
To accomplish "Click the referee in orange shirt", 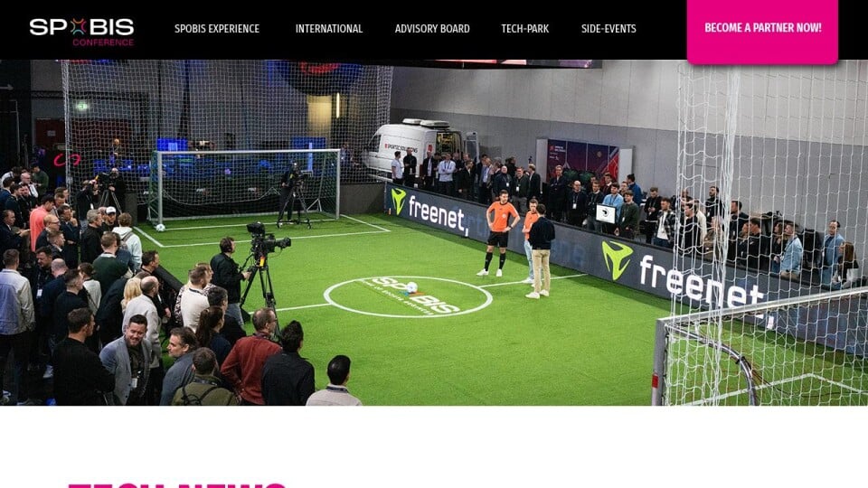I will pos(501,233).
